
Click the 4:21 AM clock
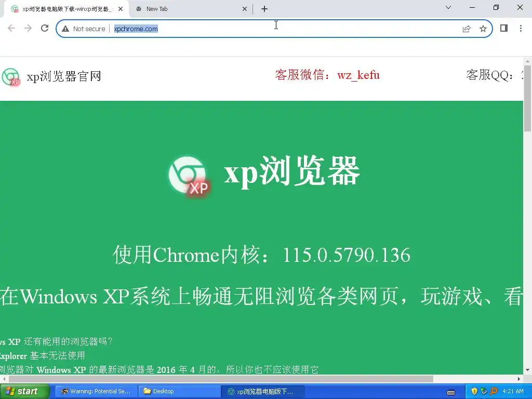click(x=513, y=392)
